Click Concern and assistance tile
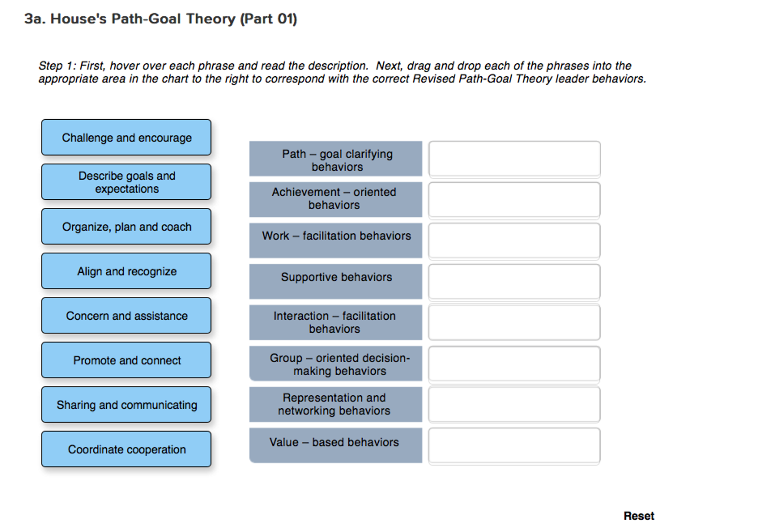The width and height of the screenshot is (758, 532). point(126,316)
